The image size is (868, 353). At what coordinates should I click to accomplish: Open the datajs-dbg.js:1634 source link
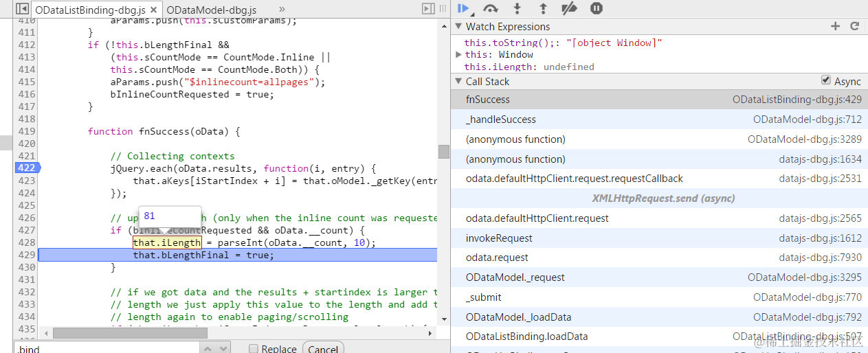[820, 159]
